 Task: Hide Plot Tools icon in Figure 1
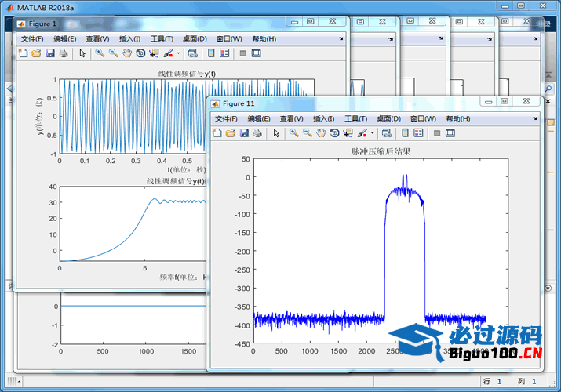point(243,53)
